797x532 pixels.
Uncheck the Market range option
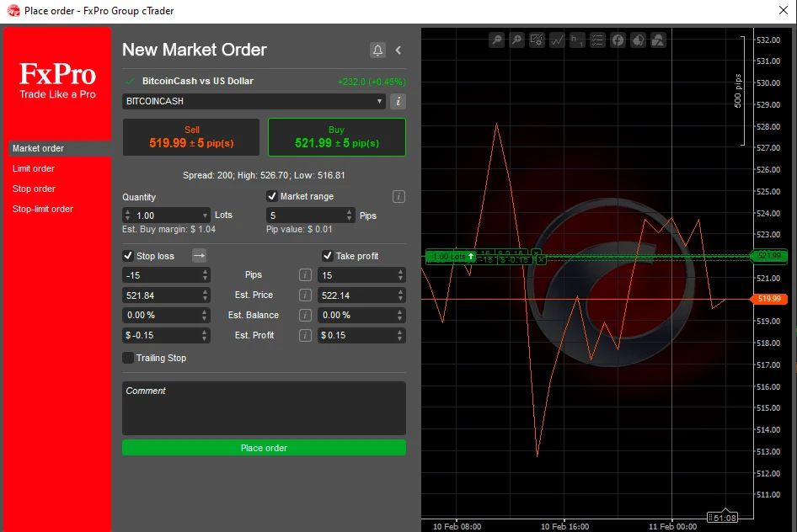pos(271,196)
